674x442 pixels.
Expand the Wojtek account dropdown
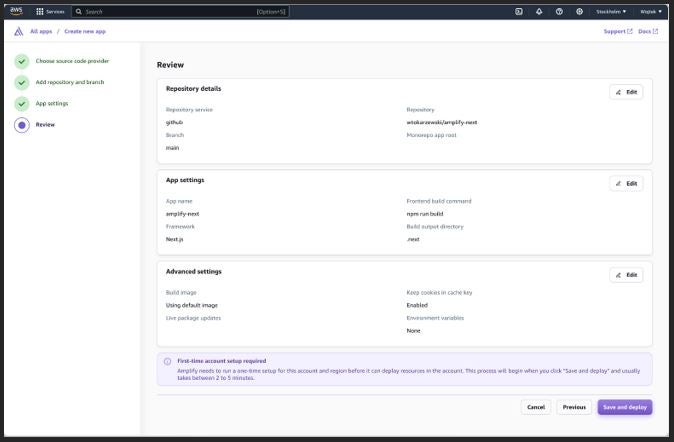pos(649,11)
